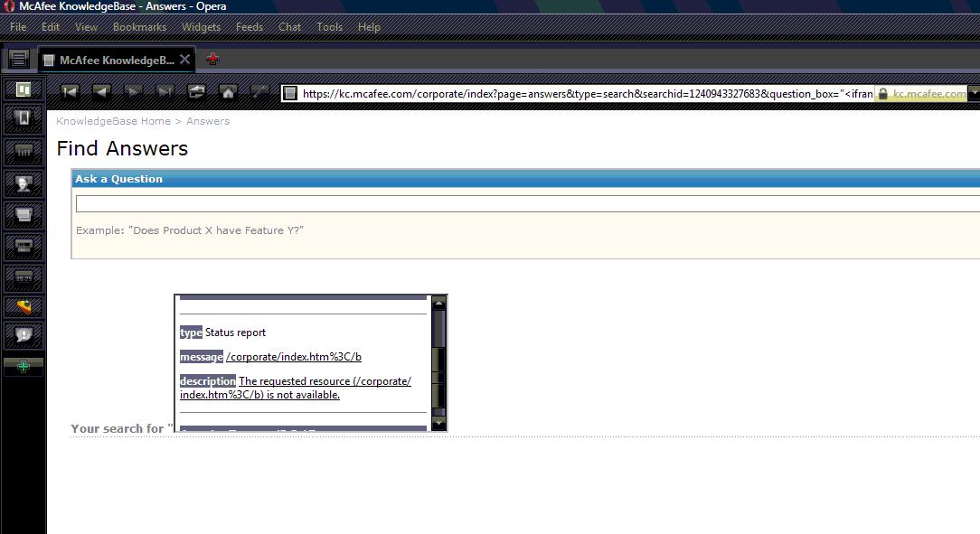
Task: Click the 'Ask a Question' header bar
Action: [x=525, y=179]
